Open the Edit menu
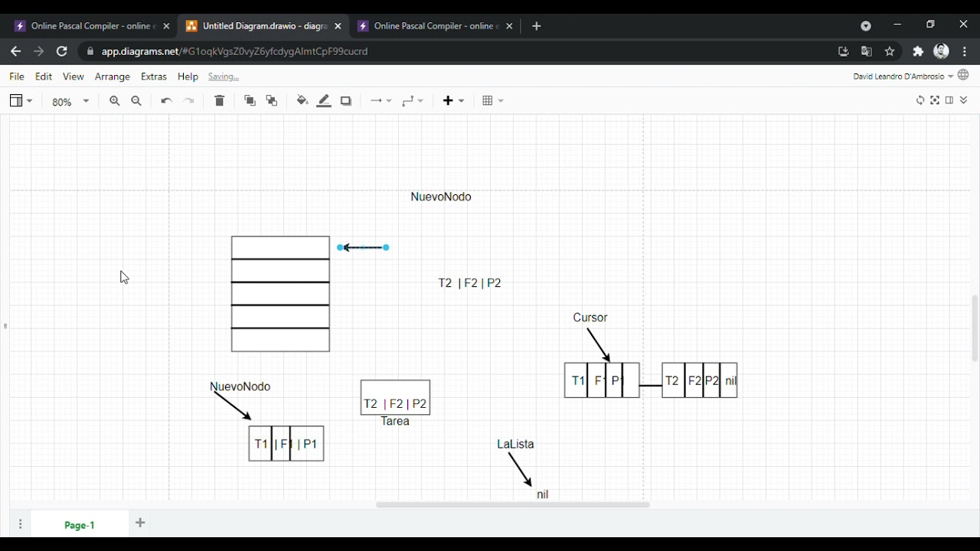The image size is (980, 551). [44, 77]
